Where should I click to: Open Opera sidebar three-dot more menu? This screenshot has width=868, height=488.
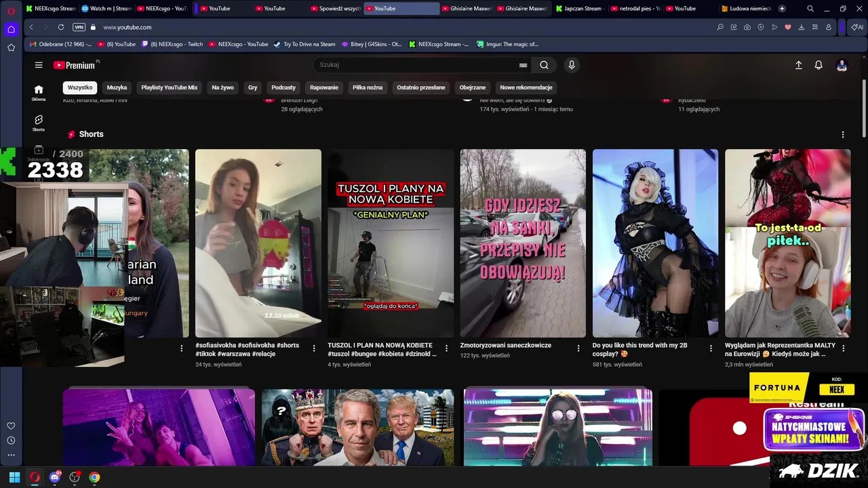[x=11, y=455]
